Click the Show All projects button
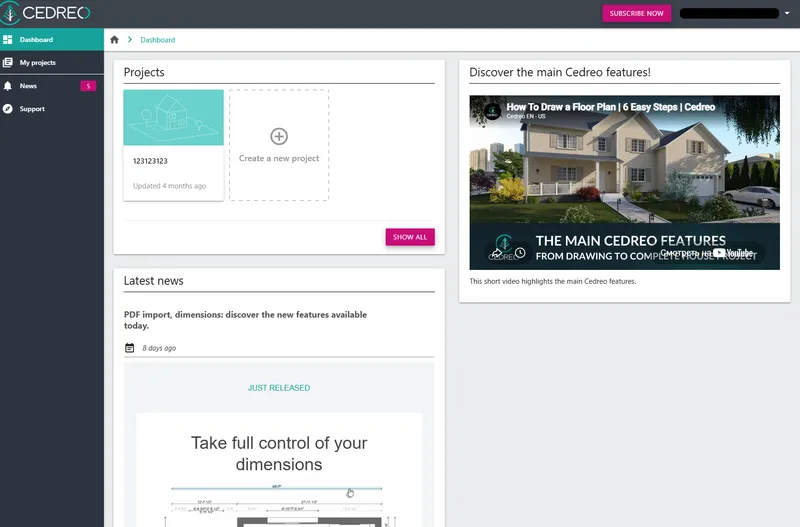Viewport: 800px width, 527px height. click(x=410, y=237)
